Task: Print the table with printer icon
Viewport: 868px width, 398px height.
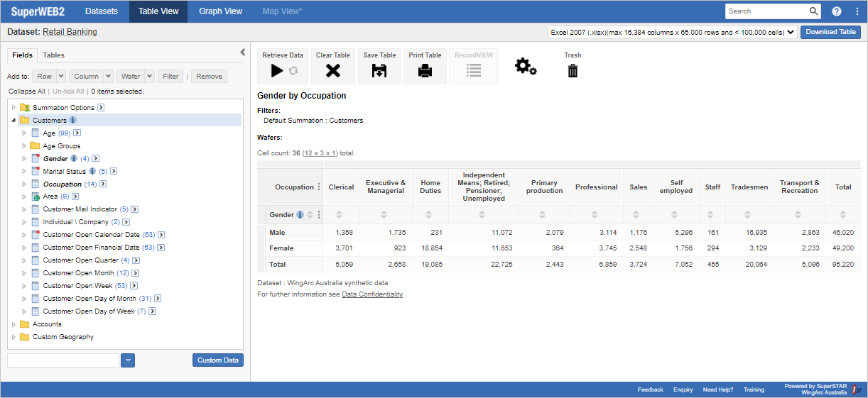Action: (x=425, y=70)
